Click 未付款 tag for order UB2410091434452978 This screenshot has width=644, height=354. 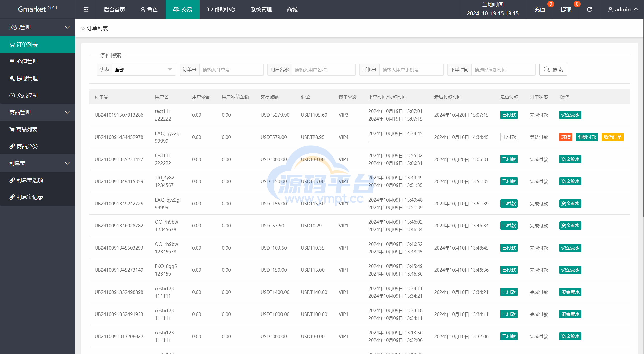pos(509,137)
